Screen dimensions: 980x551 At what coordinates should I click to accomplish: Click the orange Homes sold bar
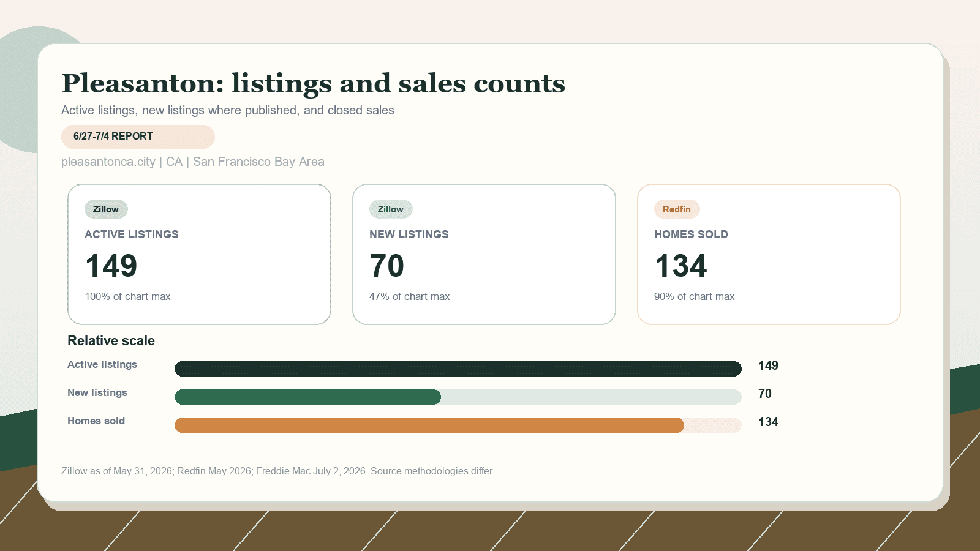pos(429,425)
